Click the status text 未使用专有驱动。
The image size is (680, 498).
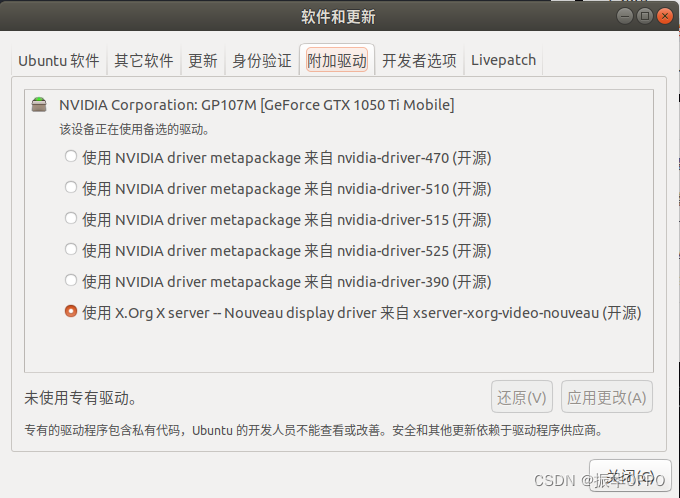[x=81, y=398]
